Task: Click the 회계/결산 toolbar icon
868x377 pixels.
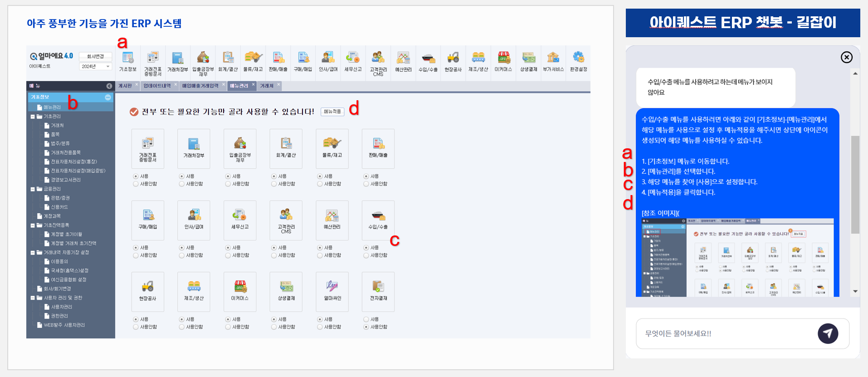Action: point(228,62)
